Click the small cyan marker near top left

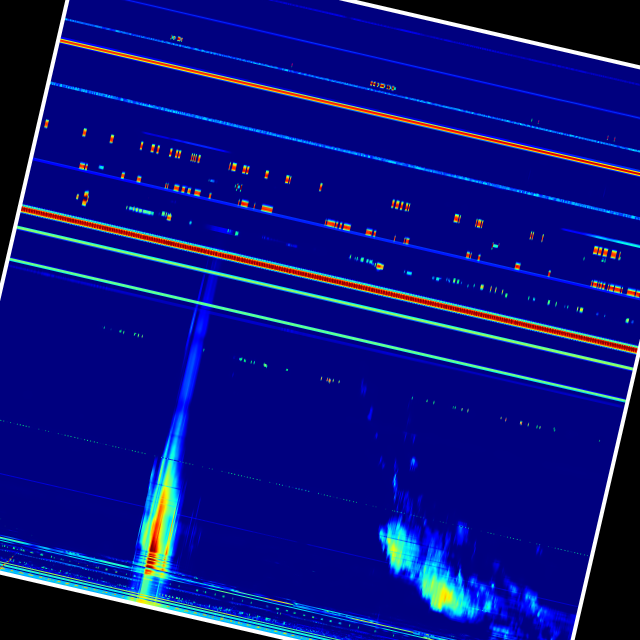[176, 38]
